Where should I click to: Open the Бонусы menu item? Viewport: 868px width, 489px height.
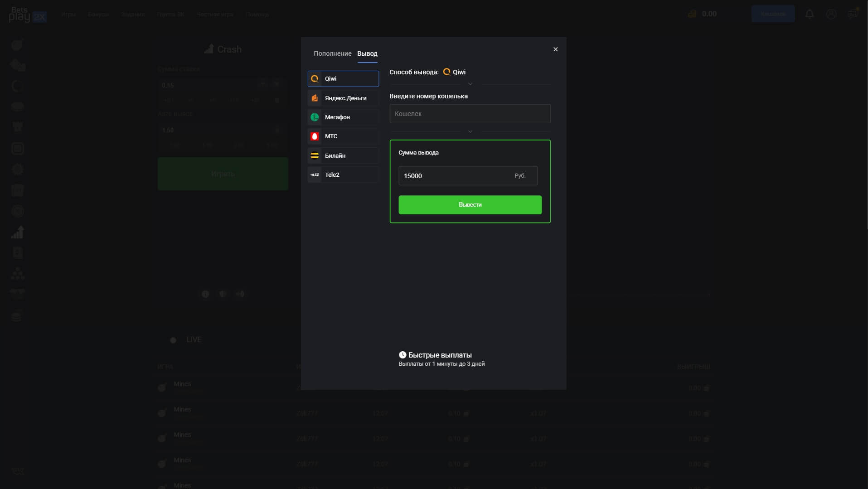coord(98,15)
